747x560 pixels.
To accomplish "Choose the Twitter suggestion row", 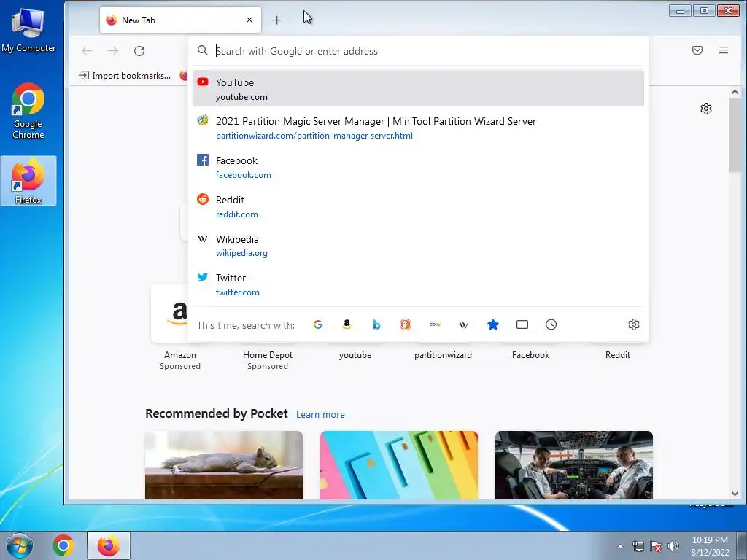I will pos(418,285).
